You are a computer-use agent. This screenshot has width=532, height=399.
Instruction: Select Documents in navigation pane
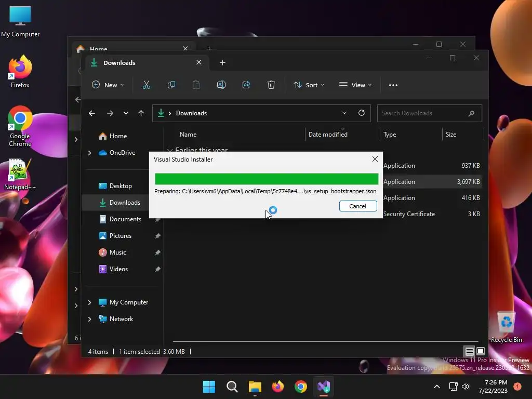coord(125,219)
